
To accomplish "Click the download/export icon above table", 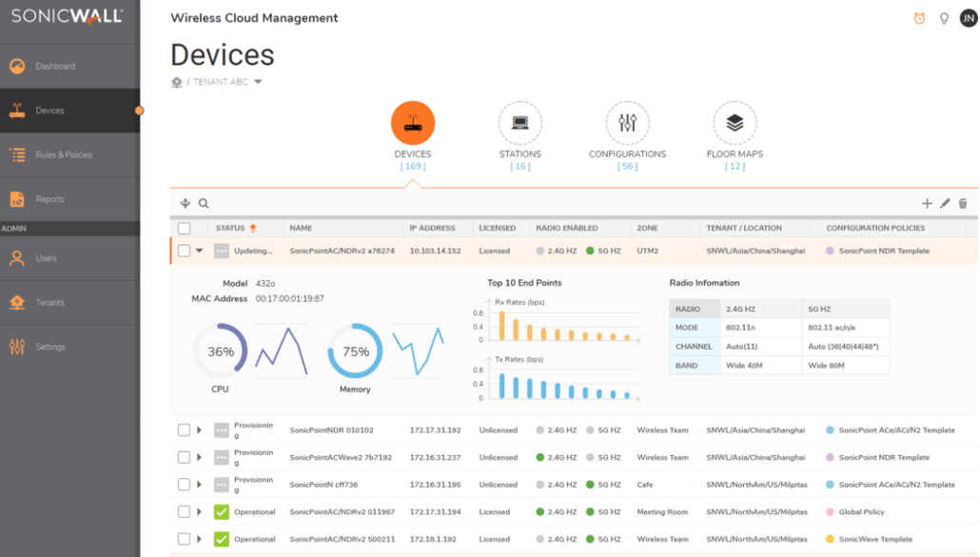I will [186, 203].
